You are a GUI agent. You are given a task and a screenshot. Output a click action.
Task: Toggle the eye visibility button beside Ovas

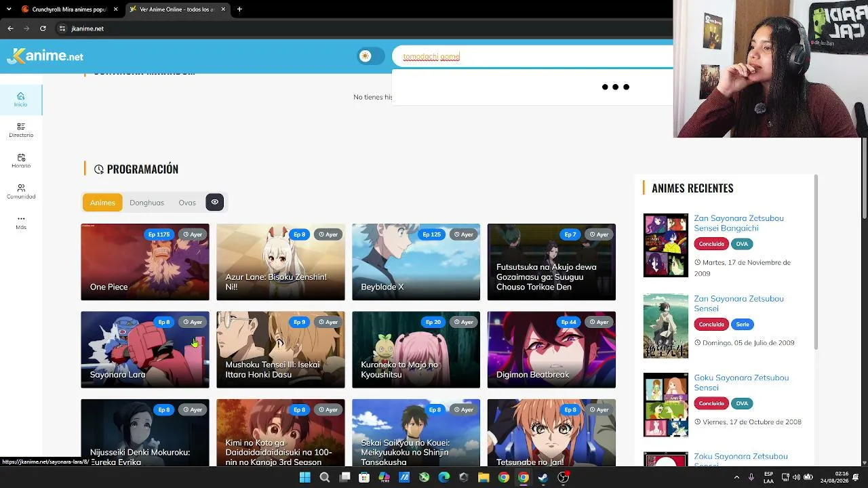(214, 202)
